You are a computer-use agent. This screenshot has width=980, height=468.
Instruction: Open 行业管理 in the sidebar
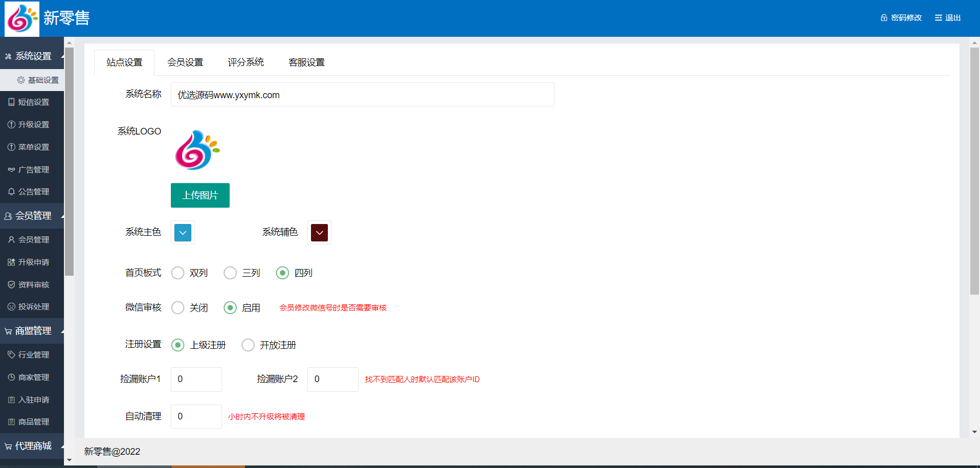32,355
